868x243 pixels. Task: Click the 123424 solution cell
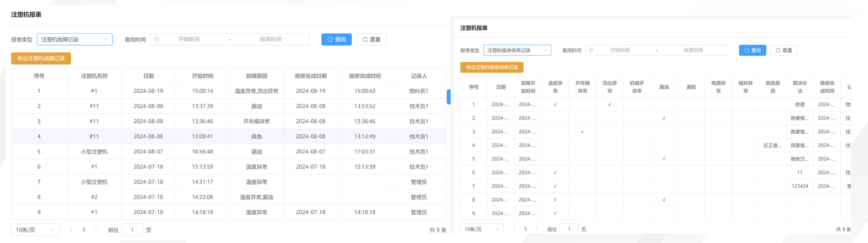[800, 186]
